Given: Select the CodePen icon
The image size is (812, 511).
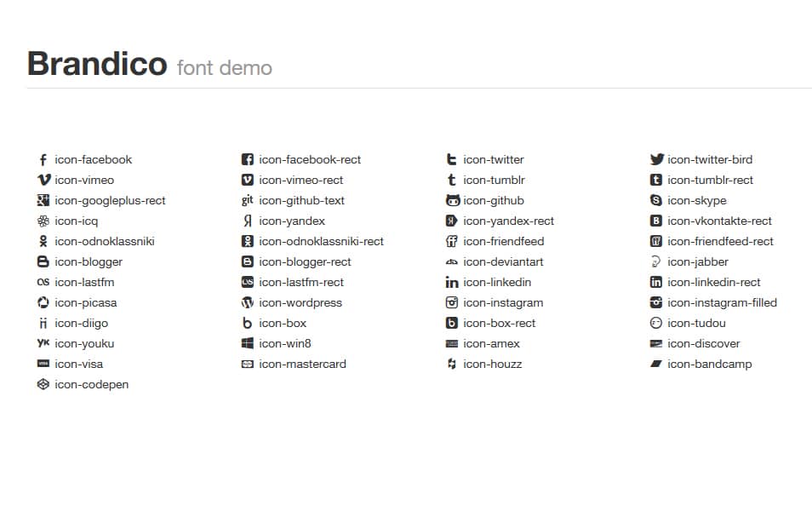Looking at the screenshot, I should point(43,385).
